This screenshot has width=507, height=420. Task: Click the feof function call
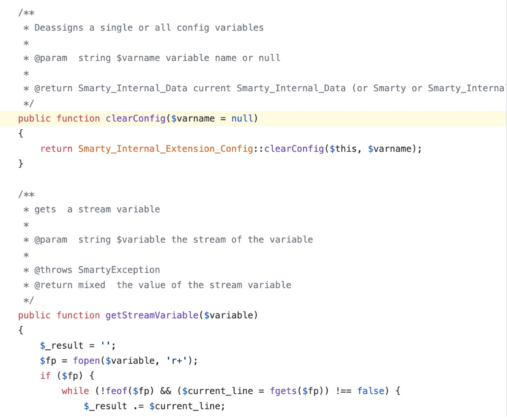[x=116, y=391]
